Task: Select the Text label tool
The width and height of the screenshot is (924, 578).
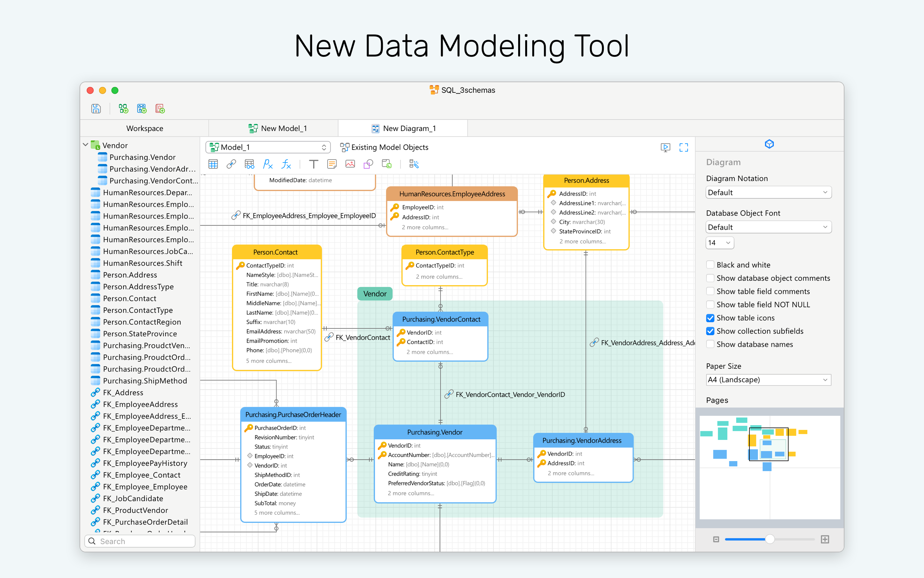Action: (x=313, y=164)
